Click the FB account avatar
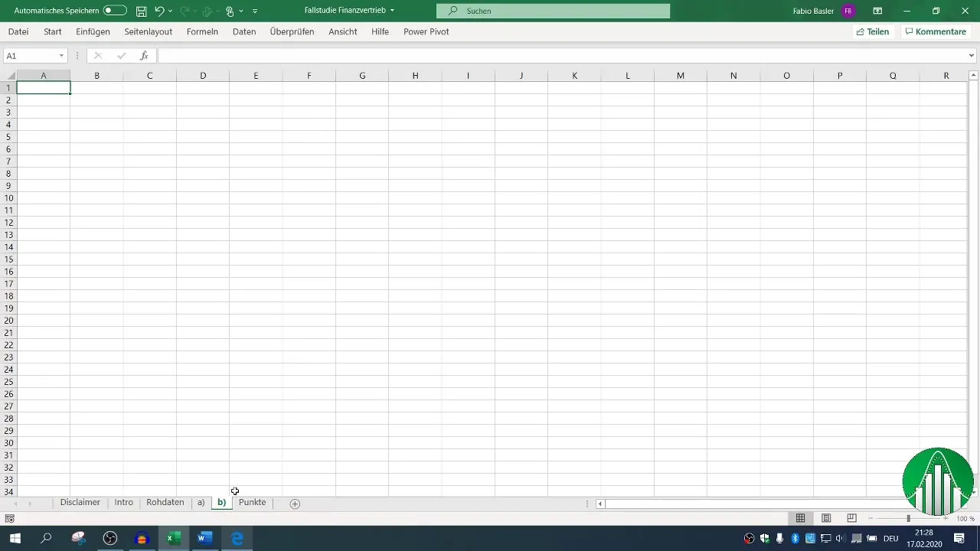 tap(848, 11)
